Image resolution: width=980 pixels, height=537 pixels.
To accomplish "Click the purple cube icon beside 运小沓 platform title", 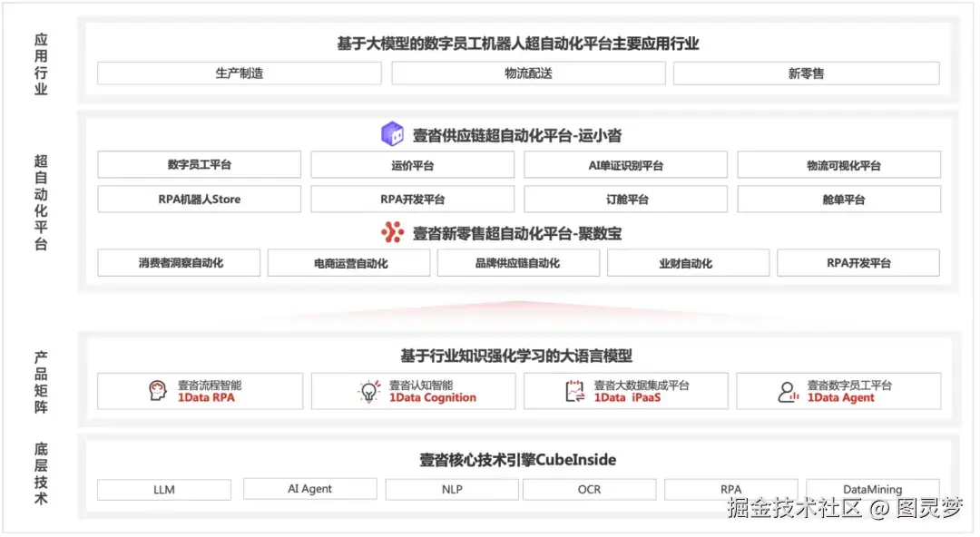I will point(392,132).
